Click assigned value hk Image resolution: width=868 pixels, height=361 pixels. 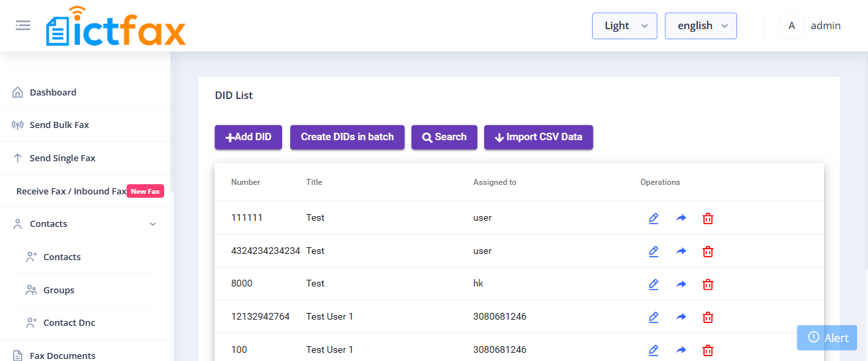pos(478,283)
